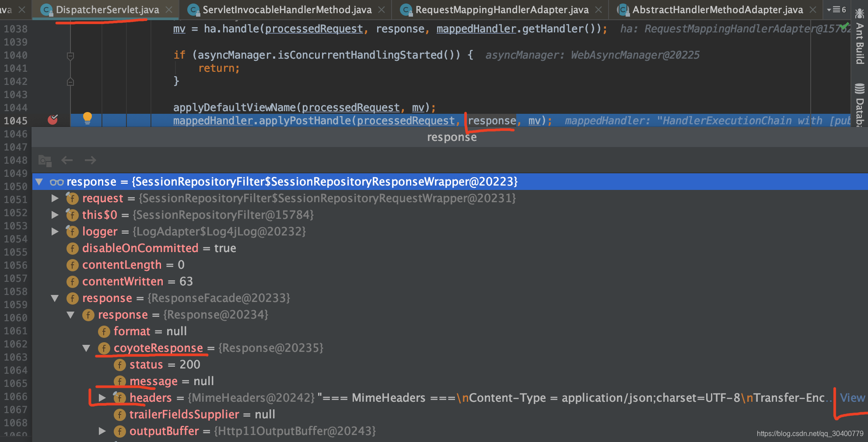Click the field icon beside logger

point(72,232)
